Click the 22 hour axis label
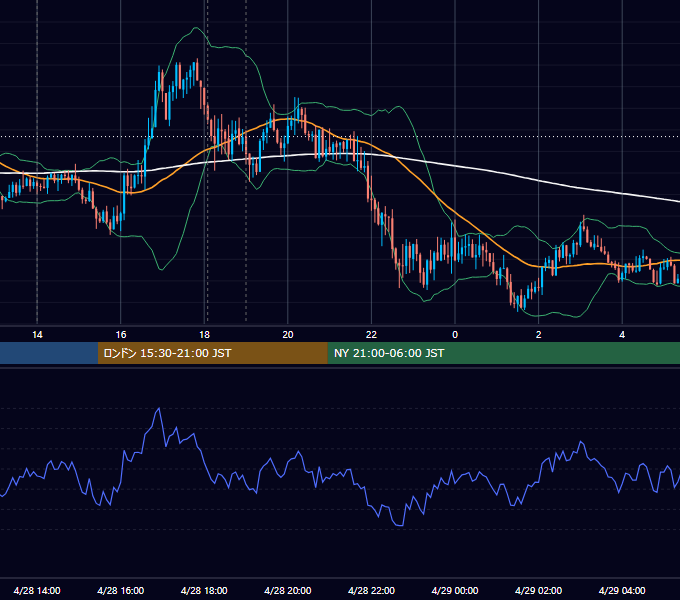The width and height of the screenshot is (680, 600). (371, 335)
